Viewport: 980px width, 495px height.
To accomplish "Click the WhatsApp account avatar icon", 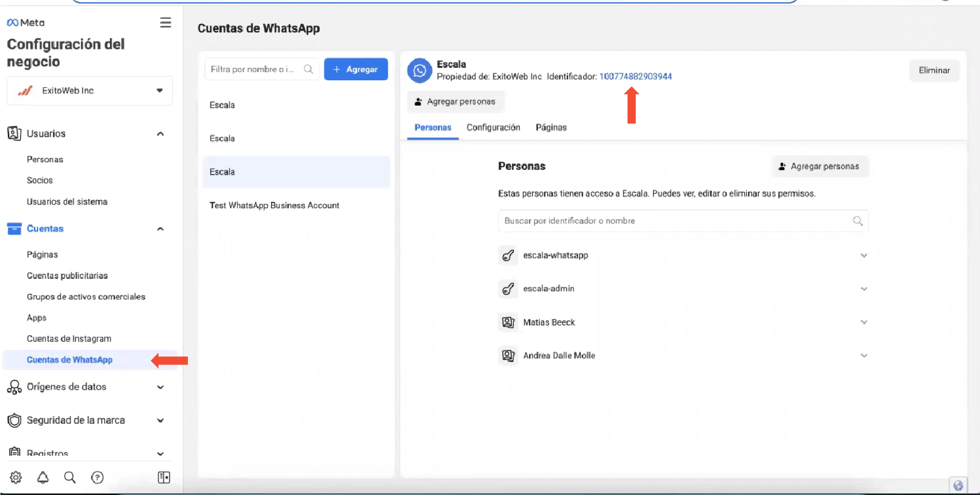I will click(420, 71).
